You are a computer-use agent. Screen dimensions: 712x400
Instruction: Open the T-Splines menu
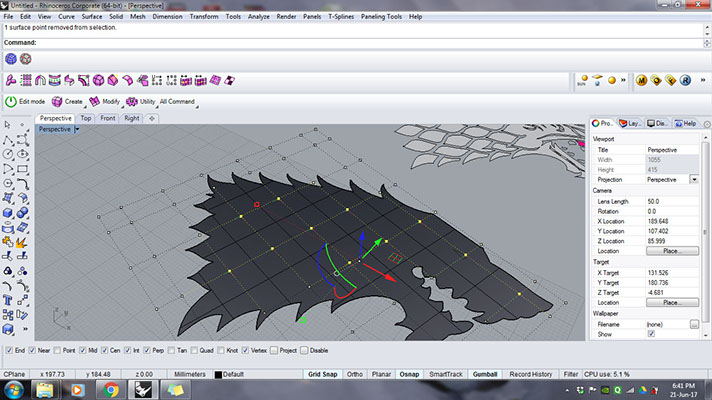(x=341, y=17)
